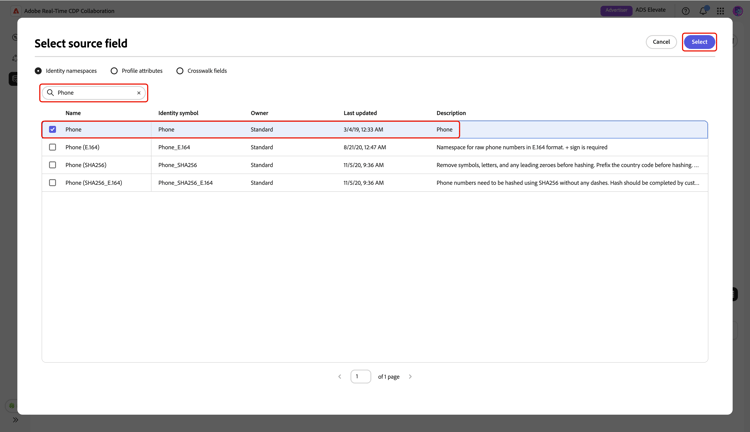Click the magnifier icon in the search box

(x=50, y=93)
